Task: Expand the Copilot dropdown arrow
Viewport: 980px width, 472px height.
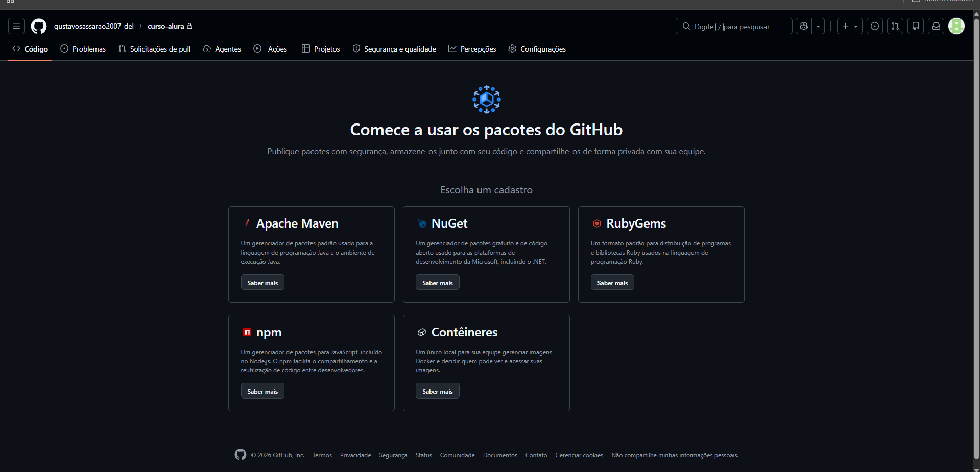Action: [818, 26]
